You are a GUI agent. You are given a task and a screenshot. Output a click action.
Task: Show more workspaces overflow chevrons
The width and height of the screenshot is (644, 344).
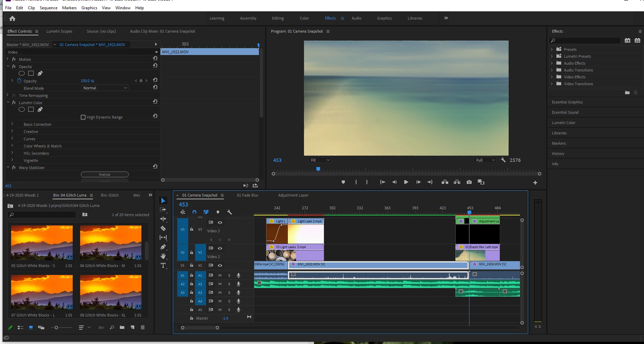[x=446, y=18]
